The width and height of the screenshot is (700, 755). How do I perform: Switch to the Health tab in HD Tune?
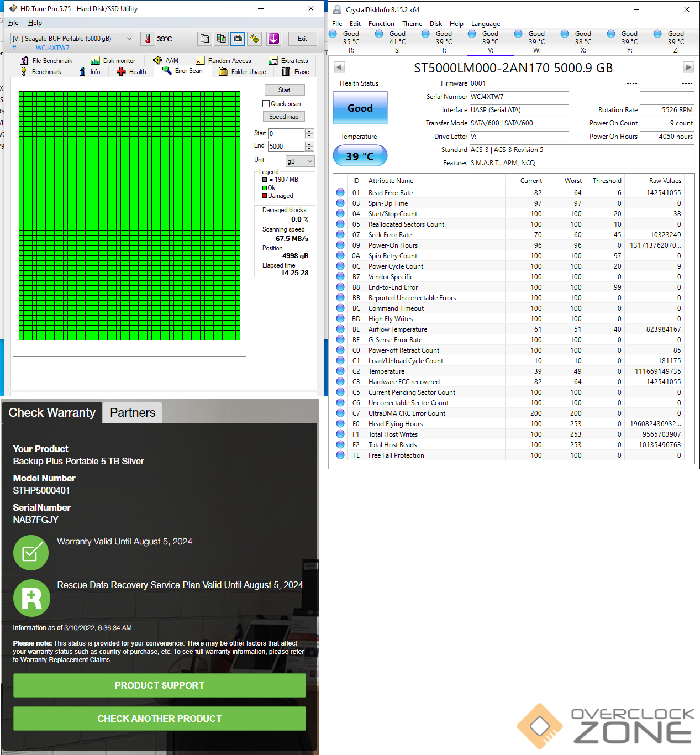pos(131,72)
